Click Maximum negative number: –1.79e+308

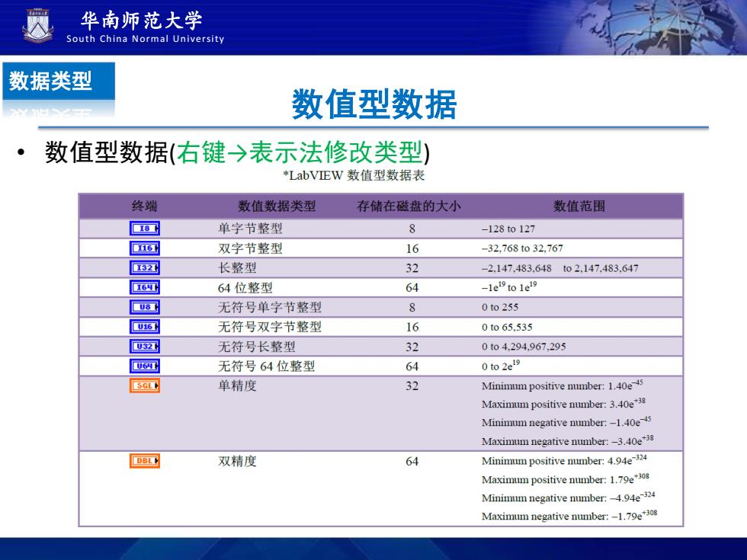569,515
